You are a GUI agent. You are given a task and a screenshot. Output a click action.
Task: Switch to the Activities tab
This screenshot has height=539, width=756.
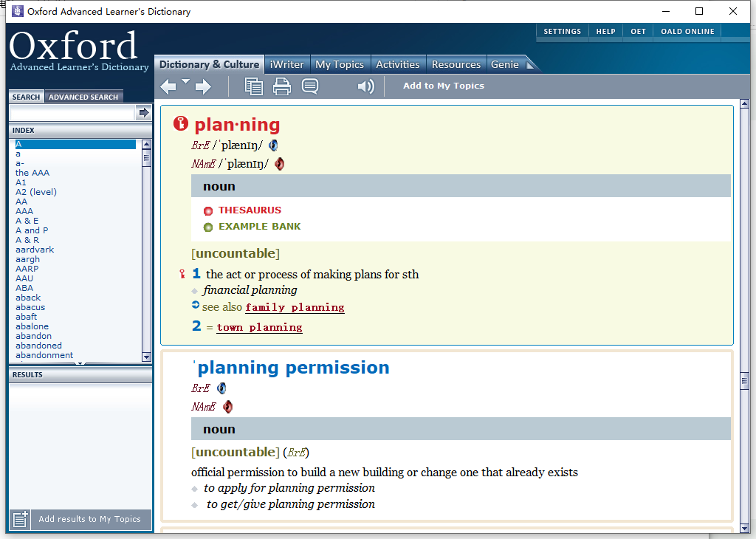[x=398, y=64]
